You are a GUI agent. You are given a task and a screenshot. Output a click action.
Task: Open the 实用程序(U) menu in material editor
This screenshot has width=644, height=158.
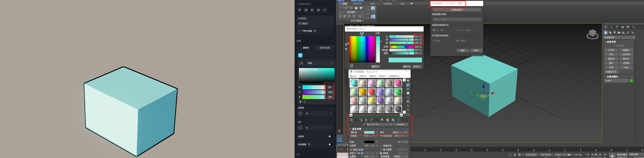point(394,76)
